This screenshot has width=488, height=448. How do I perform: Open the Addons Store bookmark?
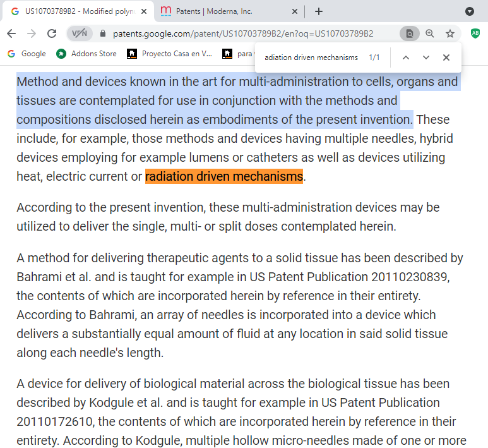pos(86,54)
